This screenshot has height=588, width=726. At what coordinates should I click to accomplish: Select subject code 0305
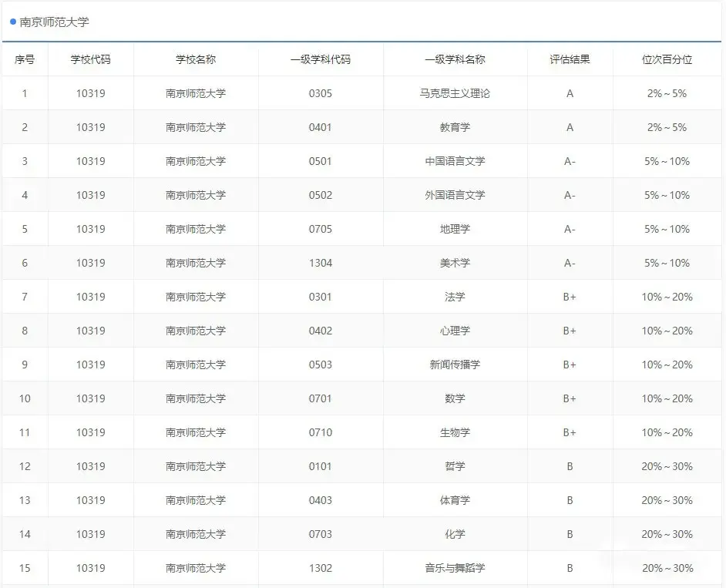(x=321, y=93)
